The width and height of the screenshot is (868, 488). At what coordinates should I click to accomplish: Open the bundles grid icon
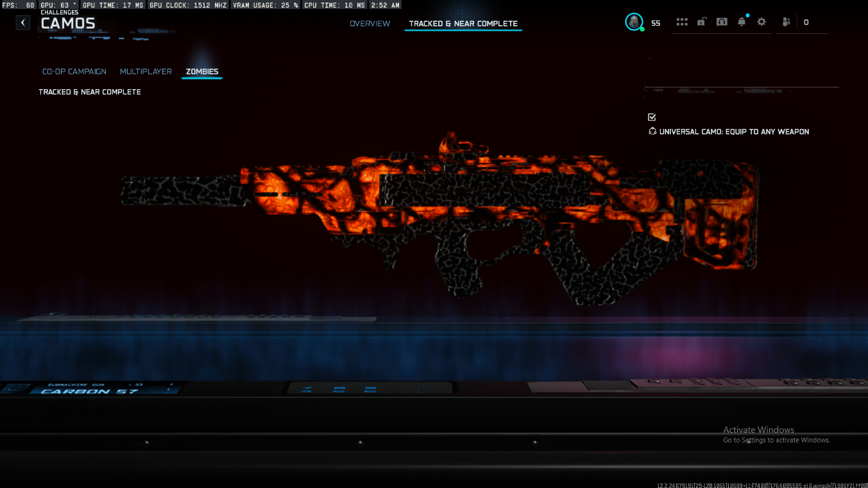pyautogui.click(x=681, y=21)
